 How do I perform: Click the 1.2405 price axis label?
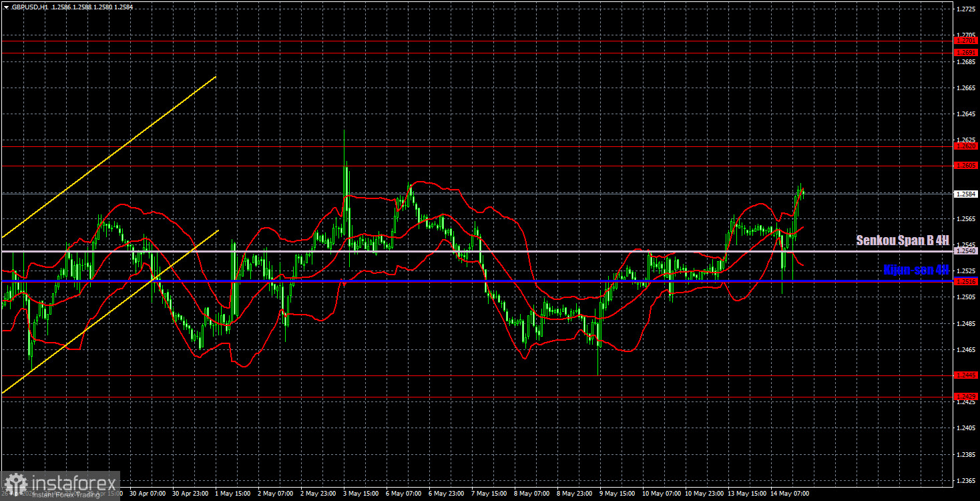pyautogui.click(x=966, y=428)
